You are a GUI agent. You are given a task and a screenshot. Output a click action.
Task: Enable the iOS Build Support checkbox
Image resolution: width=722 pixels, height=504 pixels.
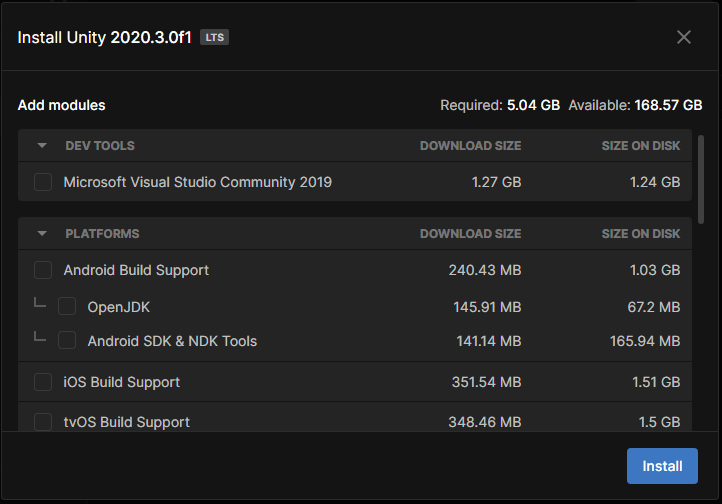click(x=43, y=382)
